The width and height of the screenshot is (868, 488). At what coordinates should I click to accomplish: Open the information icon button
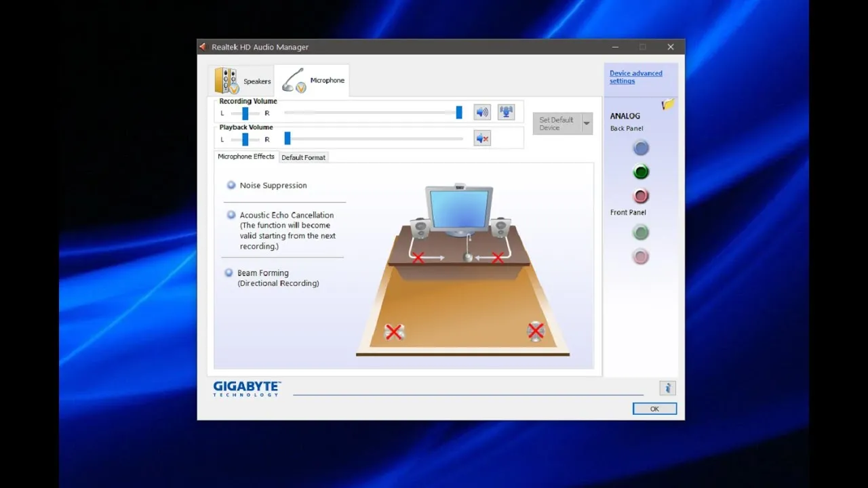click(668, 388)
